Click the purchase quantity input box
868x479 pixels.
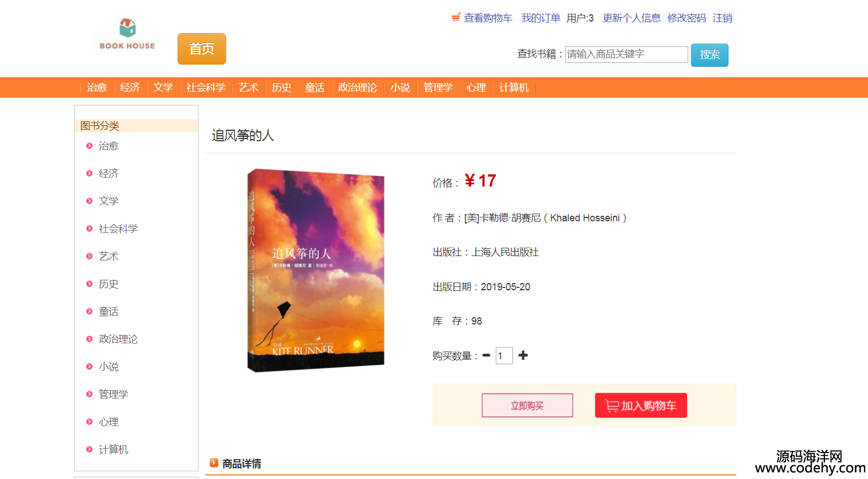tap(504, 355)
